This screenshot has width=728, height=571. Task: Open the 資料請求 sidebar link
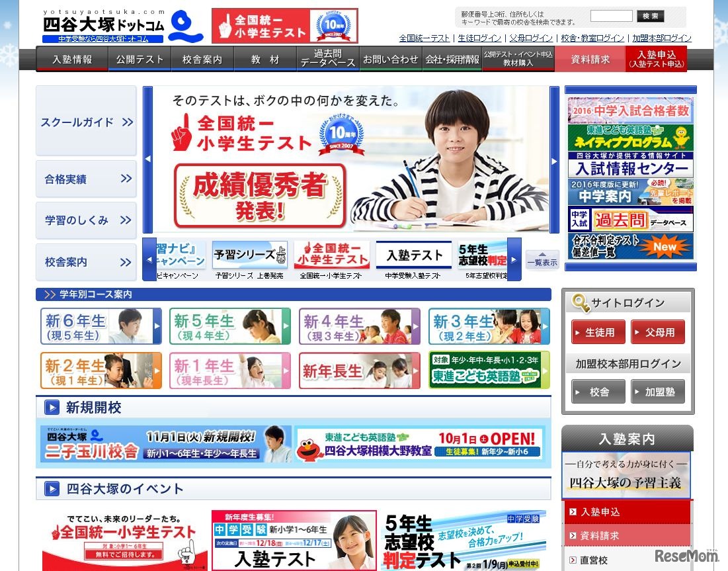(627, 536)
